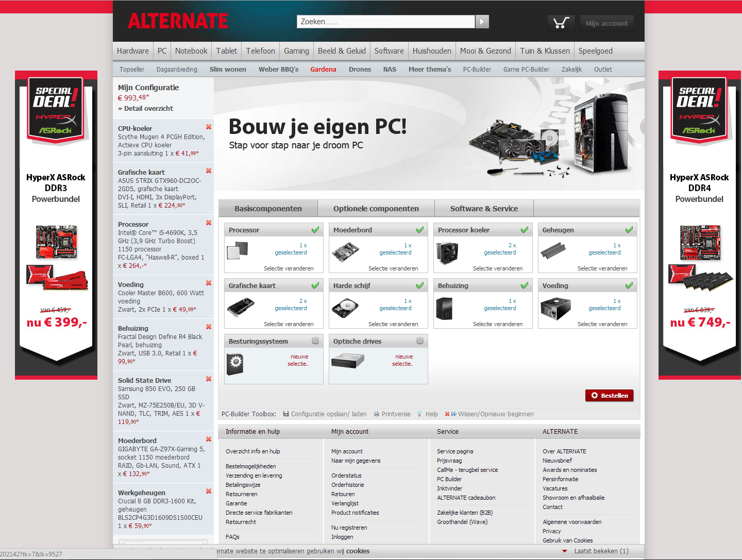Switch to Software & Service tab

pos(484,209)
